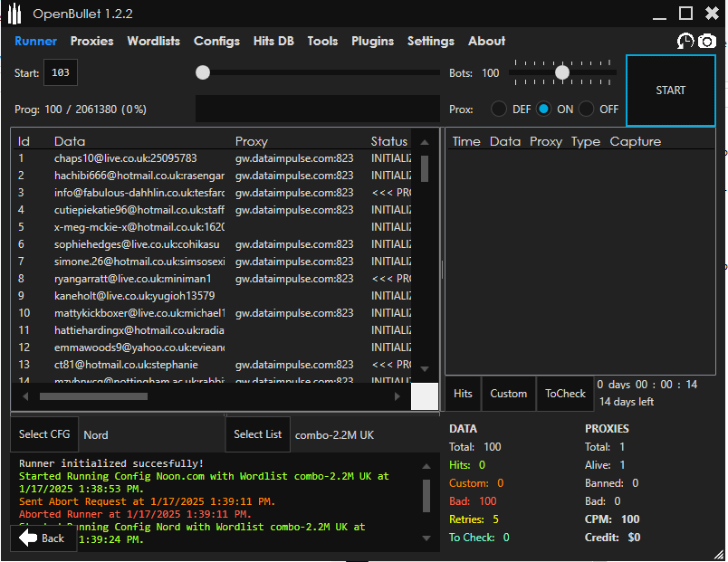The height and width of the screenshot is (562, 728).
Task: Open the Select CFG chooser
Action: [x=45, y=434]
